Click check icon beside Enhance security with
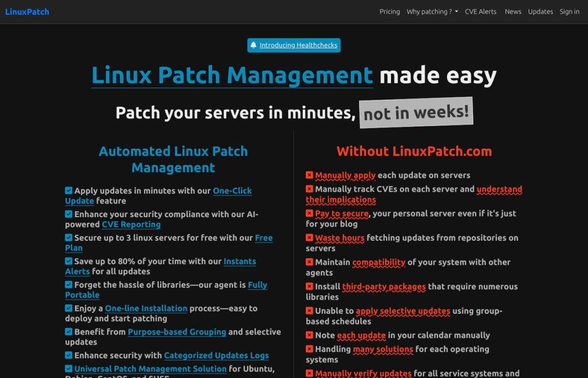588x378 pixels. [x=69, y=355]
